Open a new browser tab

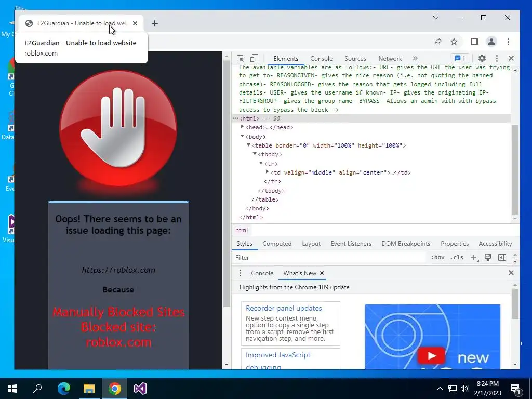(155, 23)
